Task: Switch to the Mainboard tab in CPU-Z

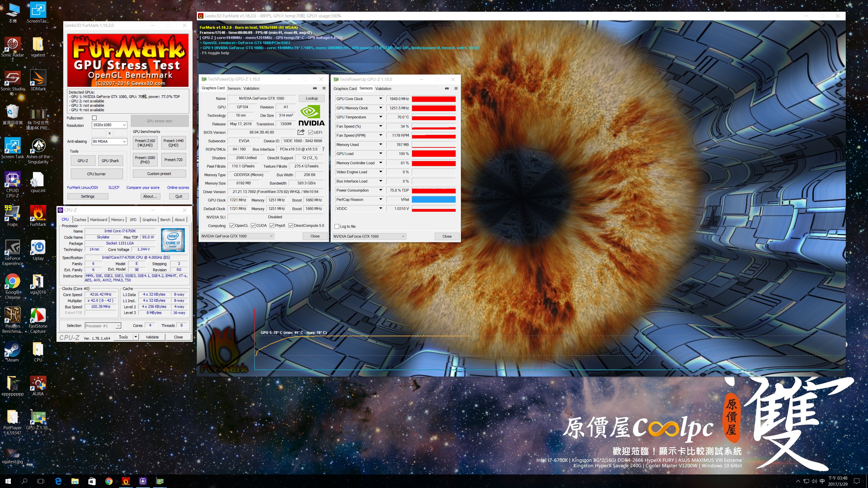Action: pos(98,220)
